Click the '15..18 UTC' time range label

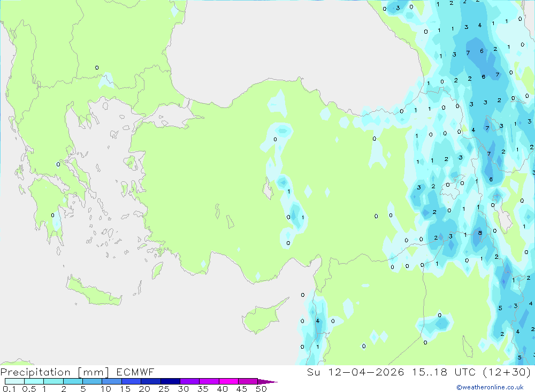[x=444, y=372]
